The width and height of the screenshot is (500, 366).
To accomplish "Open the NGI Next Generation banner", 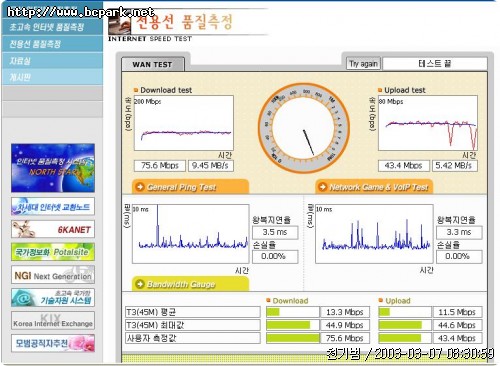I will pyautogui.click(x=53, y=275).
